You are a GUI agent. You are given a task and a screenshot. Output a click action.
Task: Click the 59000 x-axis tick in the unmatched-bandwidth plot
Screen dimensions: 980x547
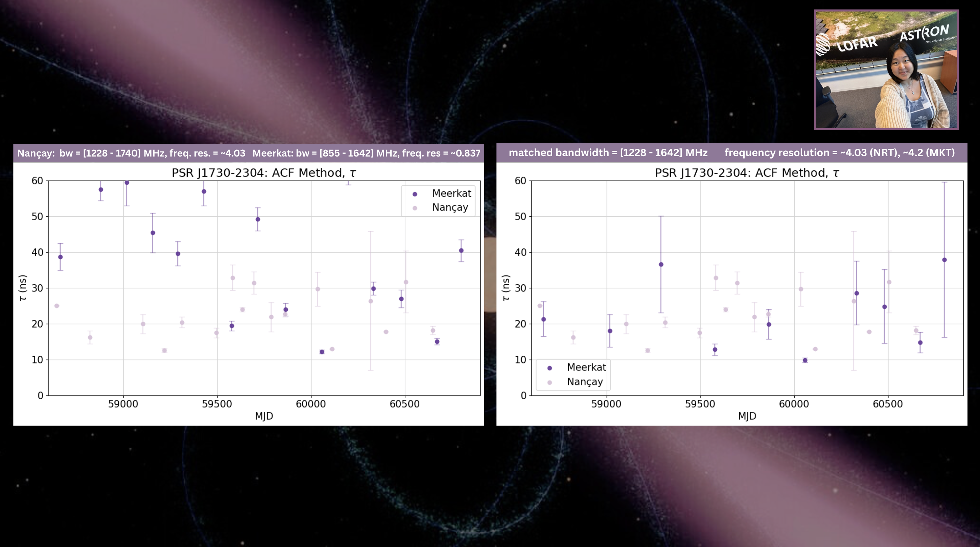coord(123,404)
